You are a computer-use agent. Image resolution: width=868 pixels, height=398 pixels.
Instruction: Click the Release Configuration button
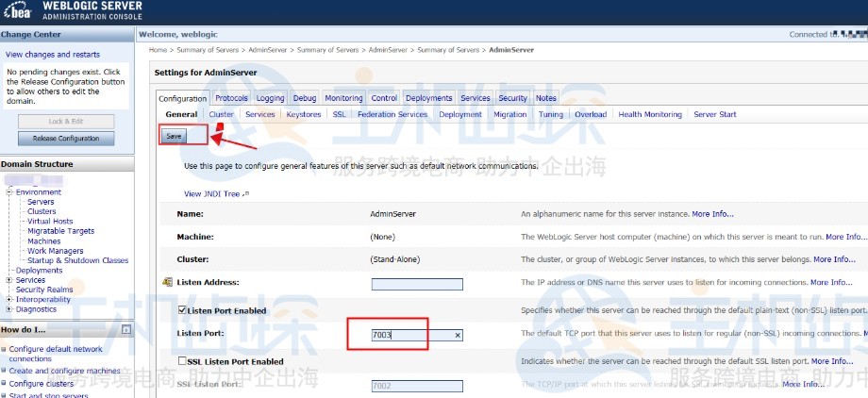point(66,139)
